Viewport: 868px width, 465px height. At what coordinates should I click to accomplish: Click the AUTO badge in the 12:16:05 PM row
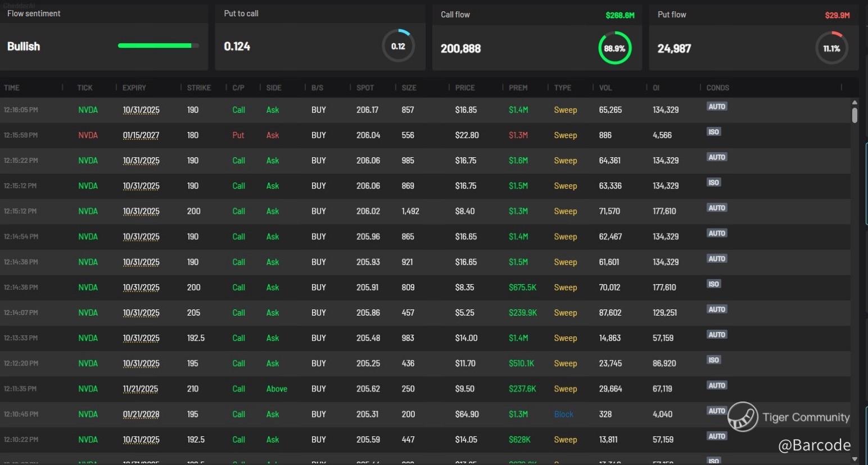717,106
